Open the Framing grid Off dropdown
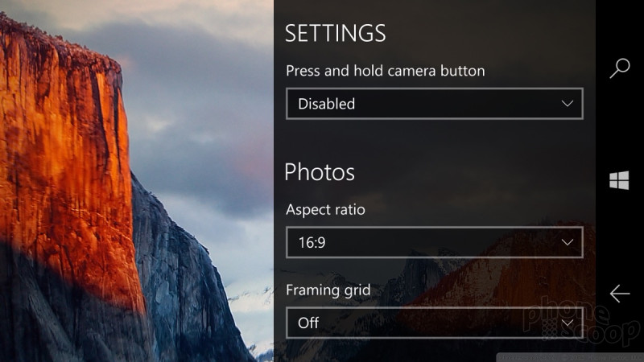The image size is (644, 362). coord(435,323)
